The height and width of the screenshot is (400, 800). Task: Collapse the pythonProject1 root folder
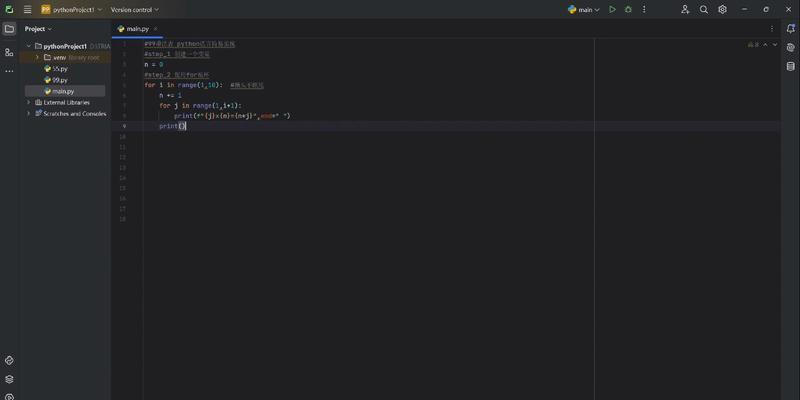pyautogui.click(x=29, y=46)
